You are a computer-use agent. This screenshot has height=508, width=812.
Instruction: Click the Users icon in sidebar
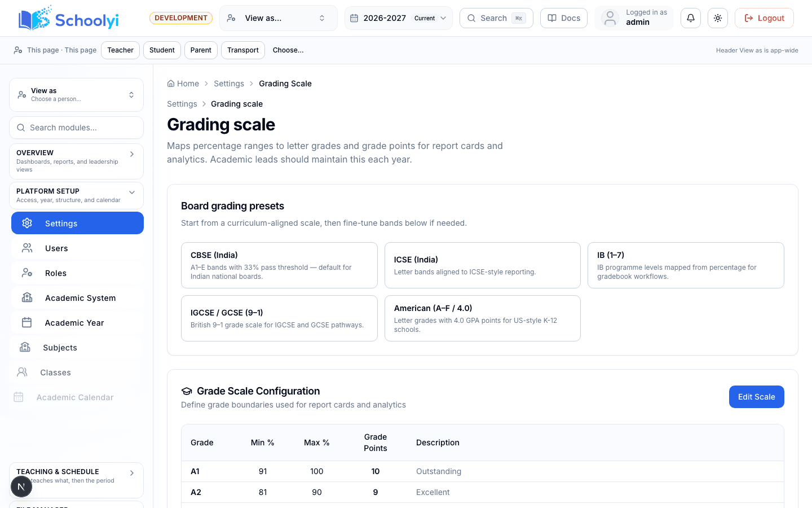click(x=27, y=248)
